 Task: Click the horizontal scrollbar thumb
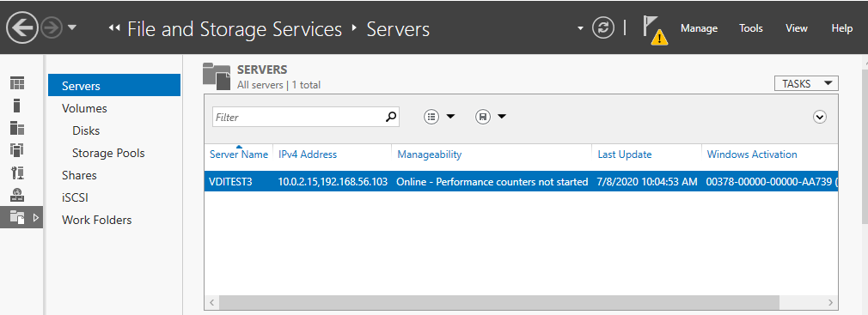(499, 302)
